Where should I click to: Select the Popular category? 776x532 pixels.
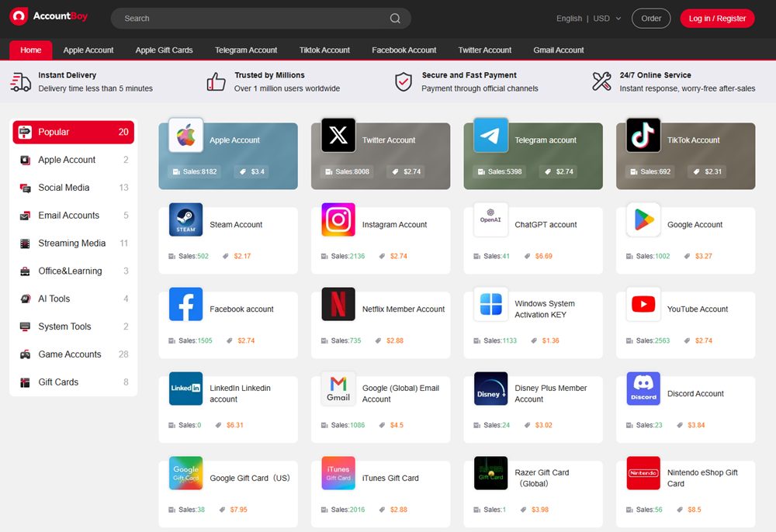point(73,132)
